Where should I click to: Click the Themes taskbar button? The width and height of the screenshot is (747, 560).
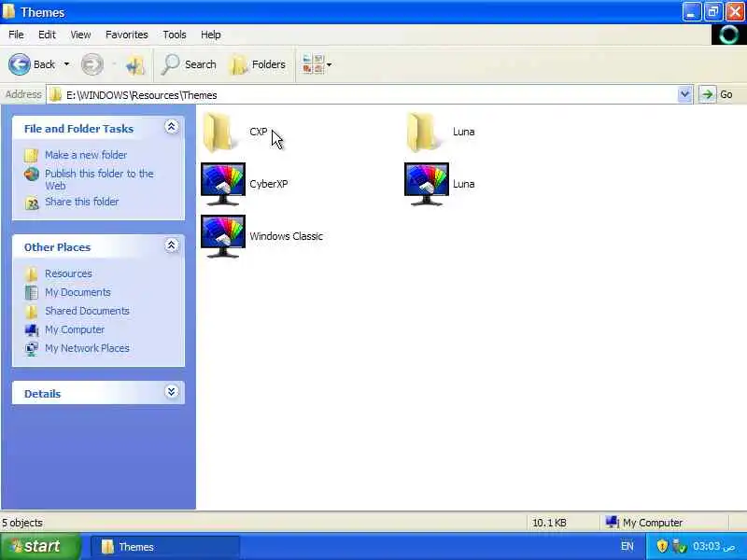coord(165,547)
